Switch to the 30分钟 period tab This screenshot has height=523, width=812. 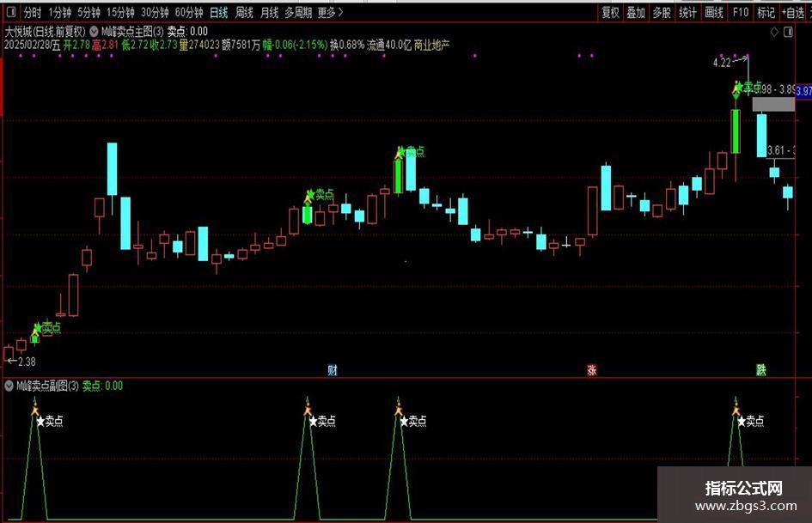pos(155,12)
